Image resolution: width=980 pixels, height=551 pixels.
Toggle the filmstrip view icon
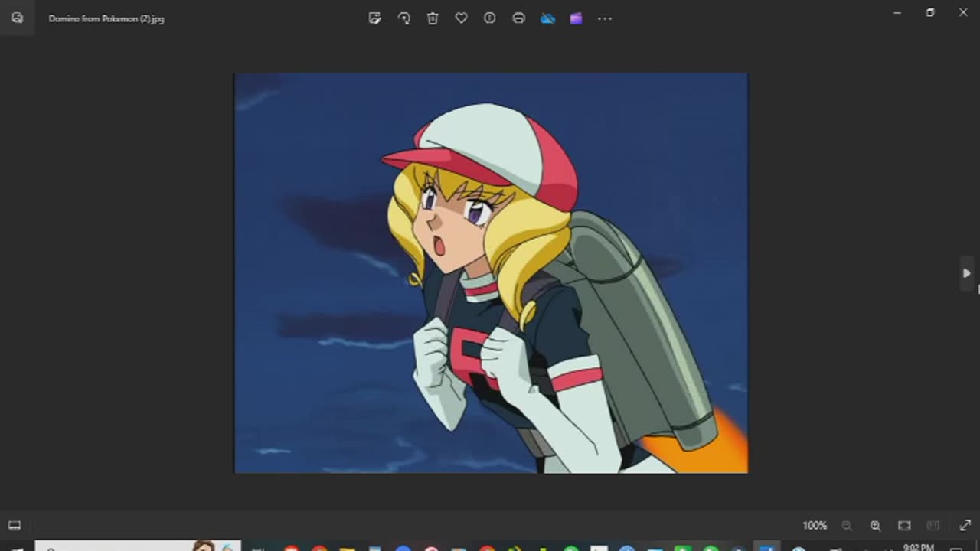pos(14,526)
